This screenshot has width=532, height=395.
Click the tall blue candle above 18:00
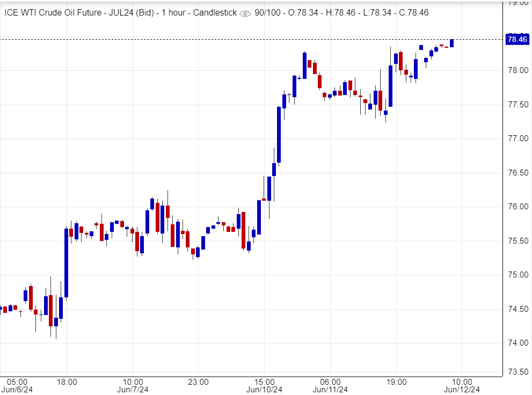pos(66,262)
